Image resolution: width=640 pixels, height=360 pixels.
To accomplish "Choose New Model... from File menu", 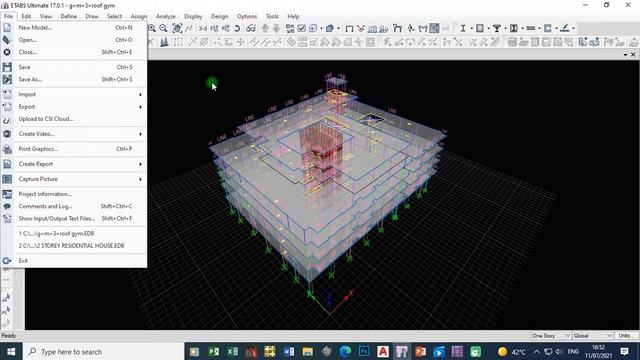I will (x=74, y=28).
